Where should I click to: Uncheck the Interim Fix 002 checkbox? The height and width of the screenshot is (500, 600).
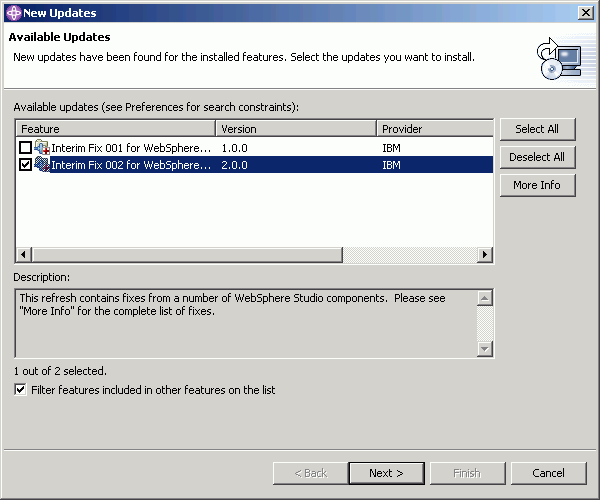26,165
